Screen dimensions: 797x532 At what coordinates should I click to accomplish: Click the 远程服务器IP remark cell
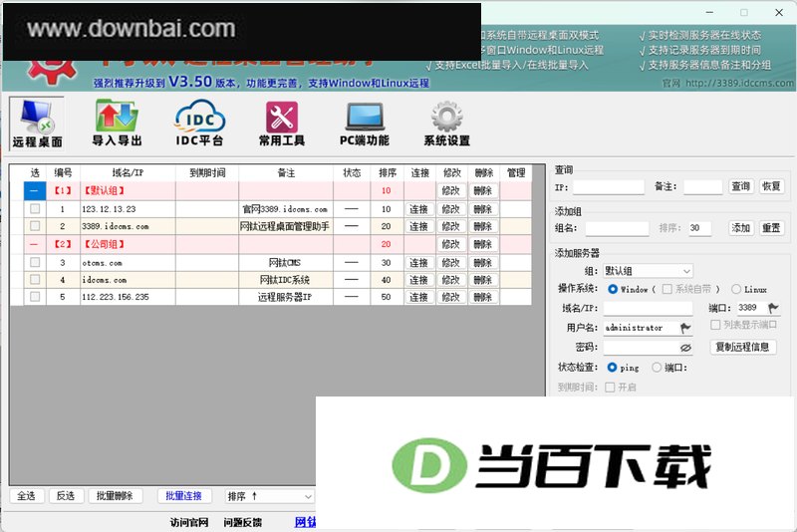[286, 297]
